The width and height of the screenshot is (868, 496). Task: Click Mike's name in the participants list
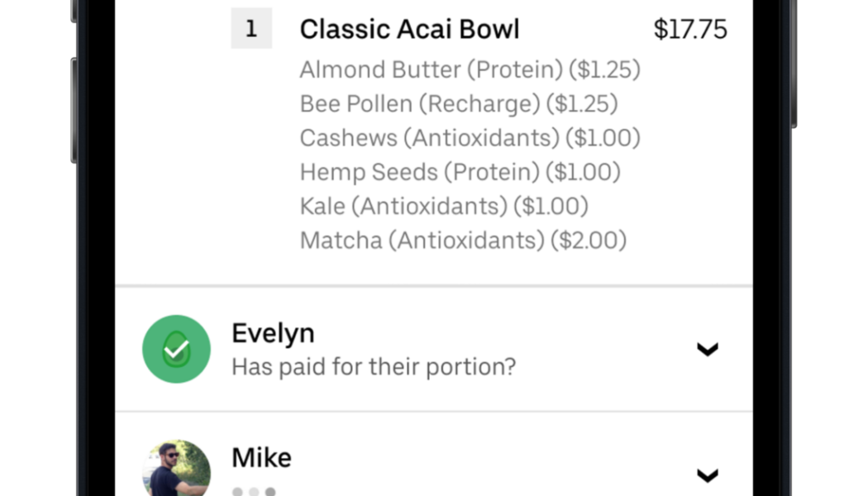click(x=261, y=456)
